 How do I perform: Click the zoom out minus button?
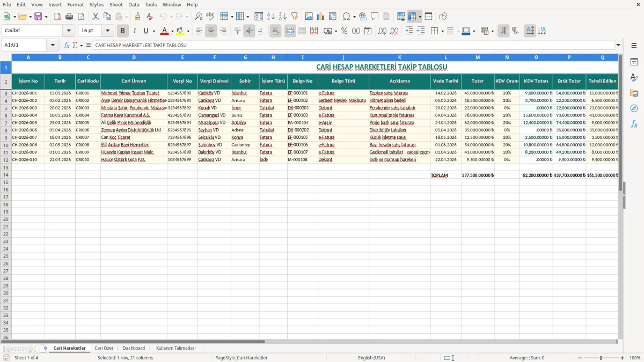(580, 358)
